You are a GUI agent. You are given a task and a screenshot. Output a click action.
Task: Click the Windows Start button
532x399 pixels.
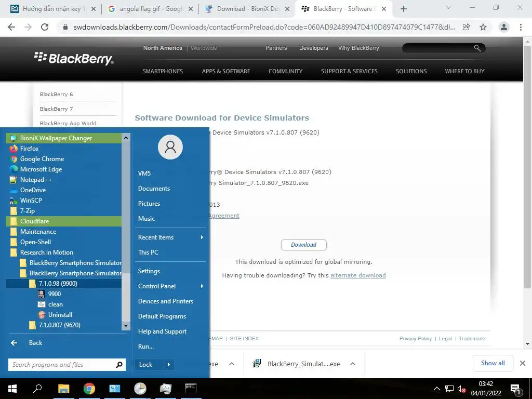pos(12,389)
